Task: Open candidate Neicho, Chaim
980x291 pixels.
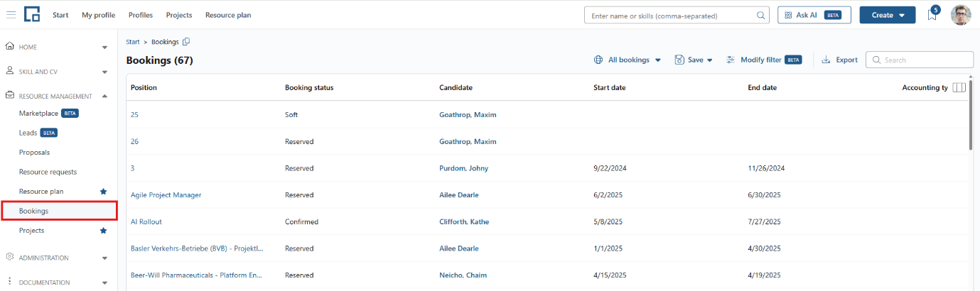Action: (463, 275)
